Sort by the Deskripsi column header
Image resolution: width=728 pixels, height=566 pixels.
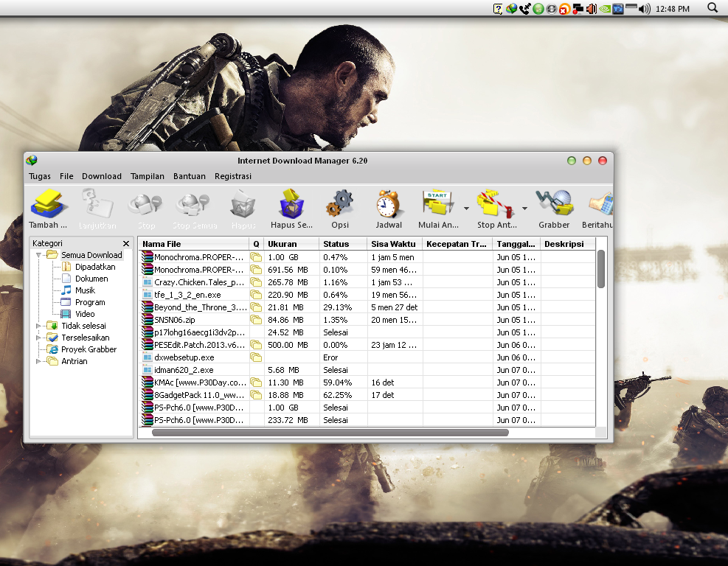coord(568,244)
